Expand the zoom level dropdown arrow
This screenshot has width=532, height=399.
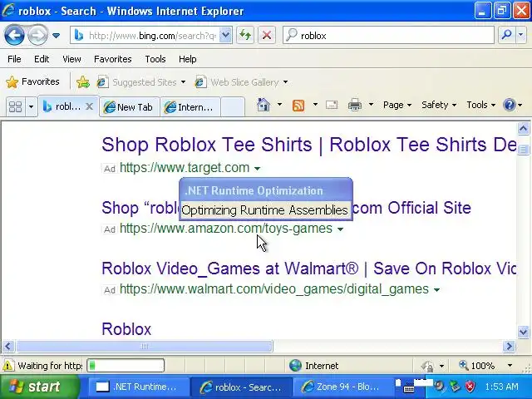510,366
